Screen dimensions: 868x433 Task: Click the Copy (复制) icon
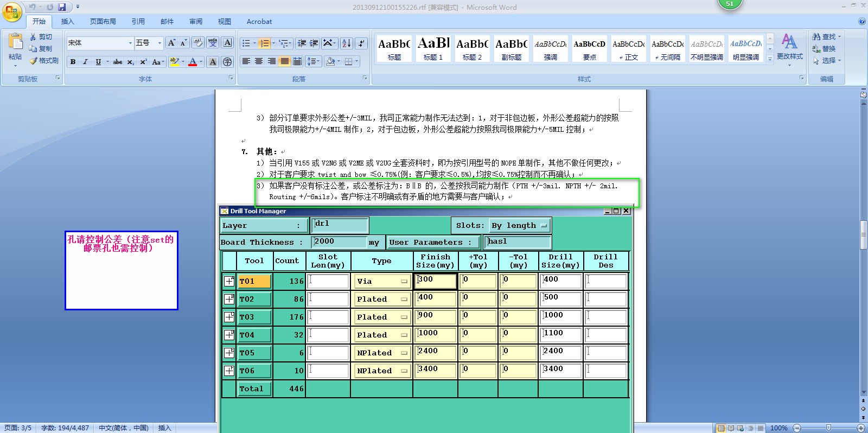coord(33,49)
